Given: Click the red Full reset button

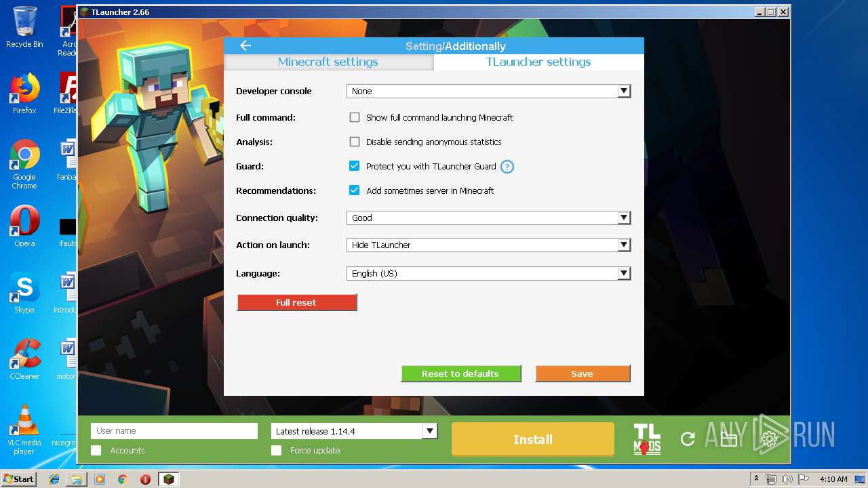Looking at the screenshot, I should click(297, 302).
